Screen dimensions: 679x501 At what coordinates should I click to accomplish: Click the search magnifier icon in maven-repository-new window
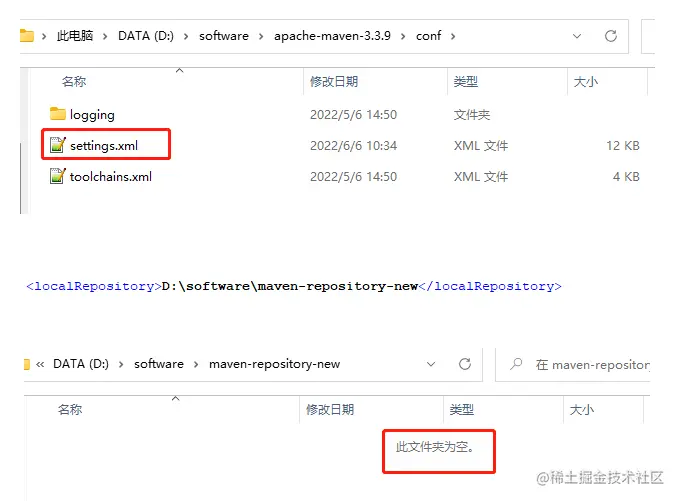coord(516,364)
